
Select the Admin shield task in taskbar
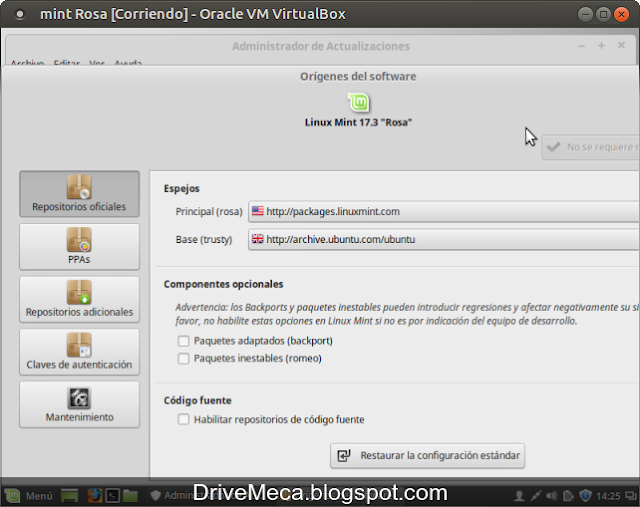[171, 496]
